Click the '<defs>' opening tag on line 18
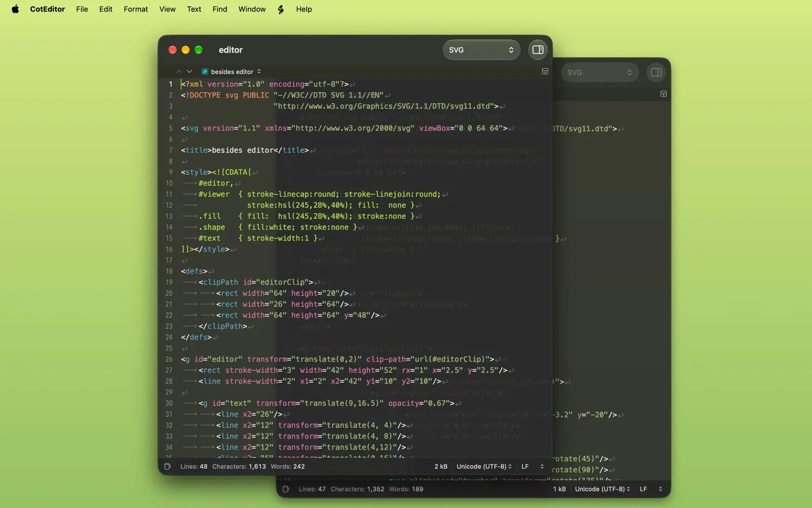 pos(194,271)
